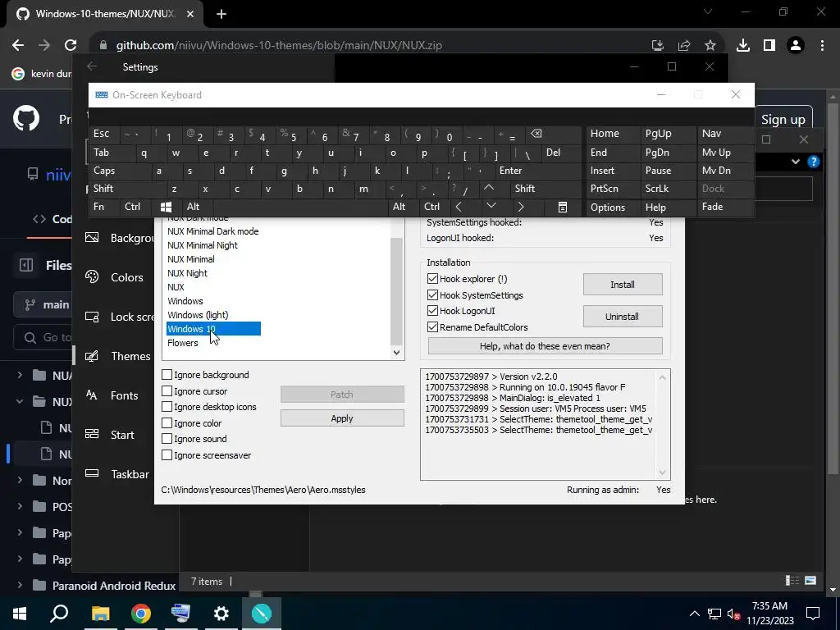Bookmark this page with star icon
This screenshot has width=840, height=630.
[x=710, y=46]
